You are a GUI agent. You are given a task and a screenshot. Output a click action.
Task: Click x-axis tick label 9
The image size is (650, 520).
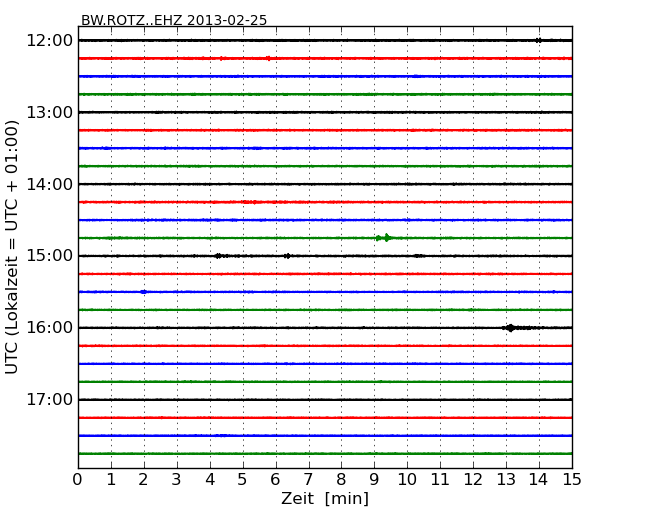pos(374,480)
